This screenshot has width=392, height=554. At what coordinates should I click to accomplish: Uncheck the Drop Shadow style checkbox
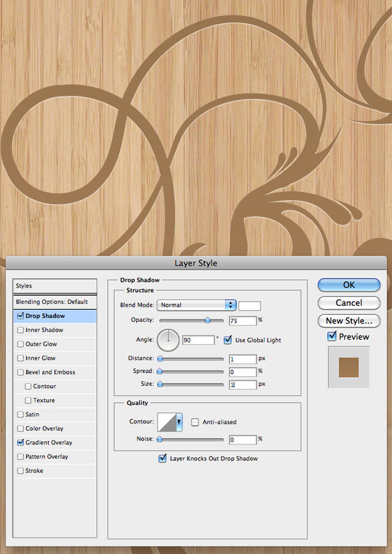point(20,316)
